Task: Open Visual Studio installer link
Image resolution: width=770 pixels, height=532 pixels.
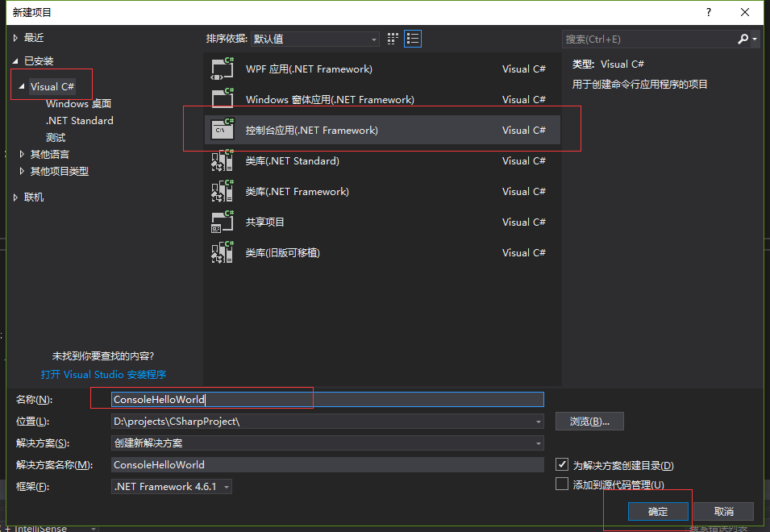Action: tap(103, 375)
